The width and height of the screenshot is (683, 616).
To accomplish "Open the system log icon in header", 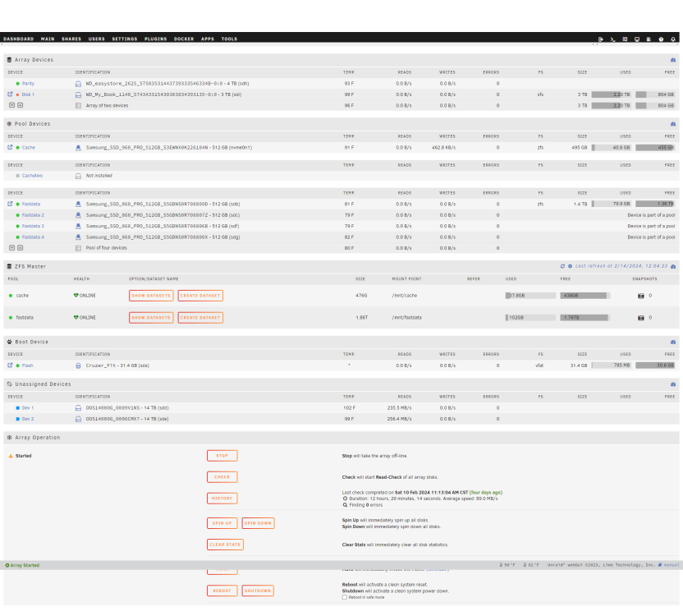I will 649,39.
